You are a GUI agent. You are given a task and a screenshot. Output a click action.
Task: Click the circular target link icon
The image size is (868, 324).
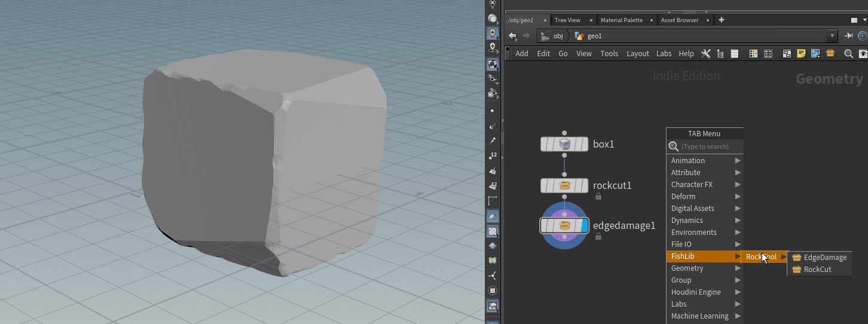(x=863, y=36)
